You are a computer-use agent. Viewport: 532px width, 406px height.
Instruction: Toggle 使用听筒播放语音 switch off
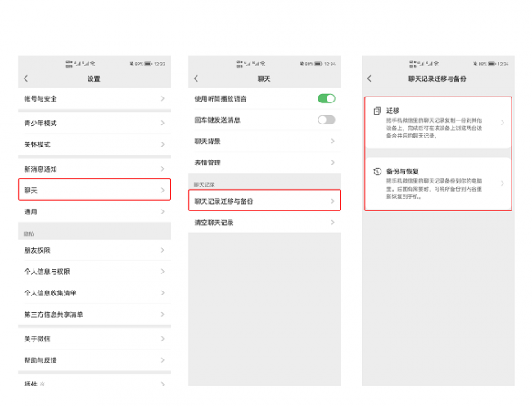coord(327,99)
